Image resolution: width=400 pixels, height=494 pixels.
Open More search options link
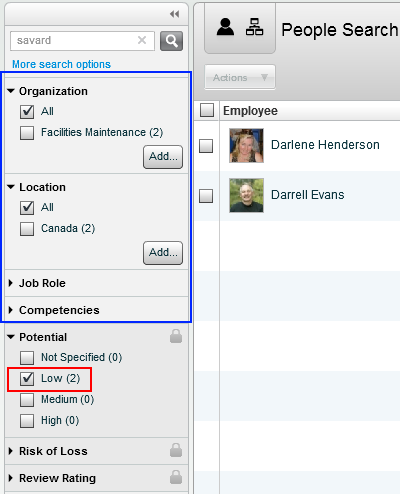click(x=61, y=64)
